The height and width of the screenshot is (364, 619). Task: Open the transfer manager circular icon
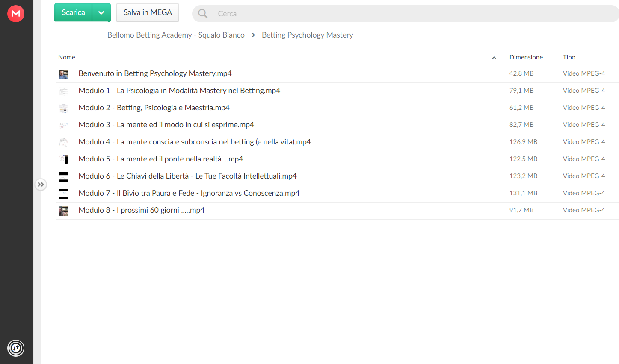pos(16,348)
